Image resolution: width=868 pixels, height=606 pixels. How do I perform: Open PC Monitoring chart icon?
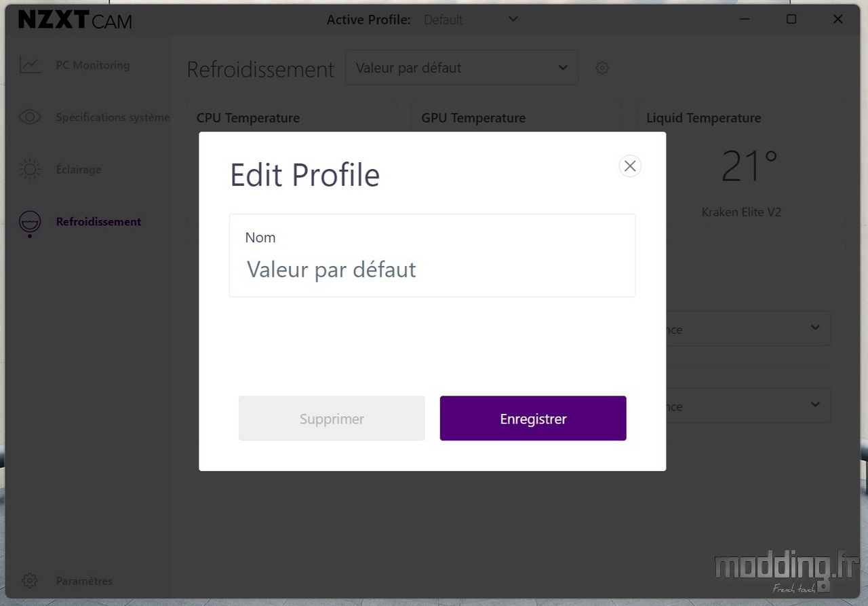[30, 65]
